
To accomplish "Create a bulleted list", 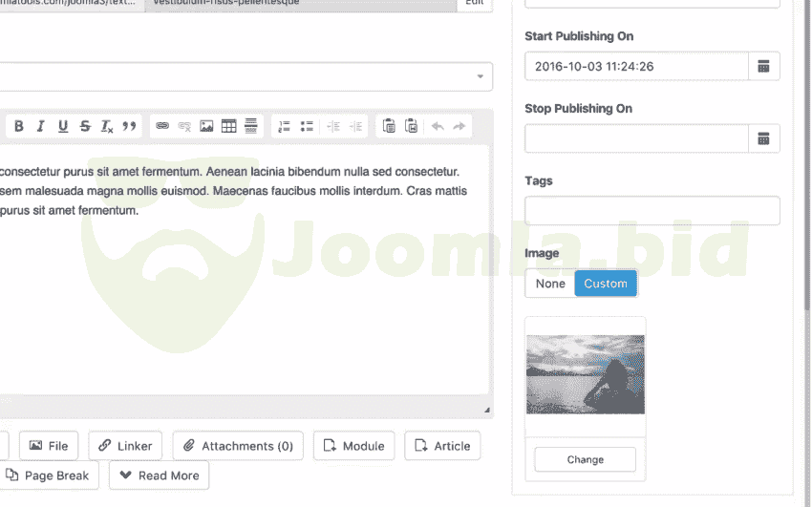I will pyautogui.click(x=307, y=126).
